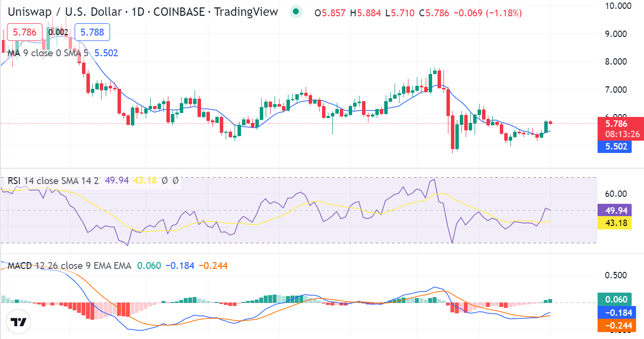Click the green 0.060 histogram axis tag

(614, 299)
